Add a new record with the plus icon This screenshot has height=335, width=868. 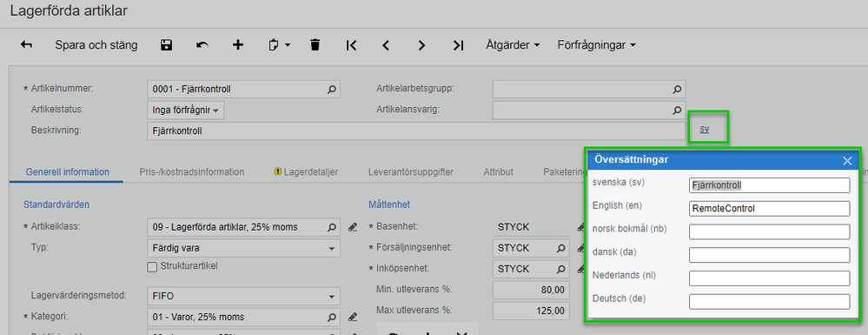(237, 45)
